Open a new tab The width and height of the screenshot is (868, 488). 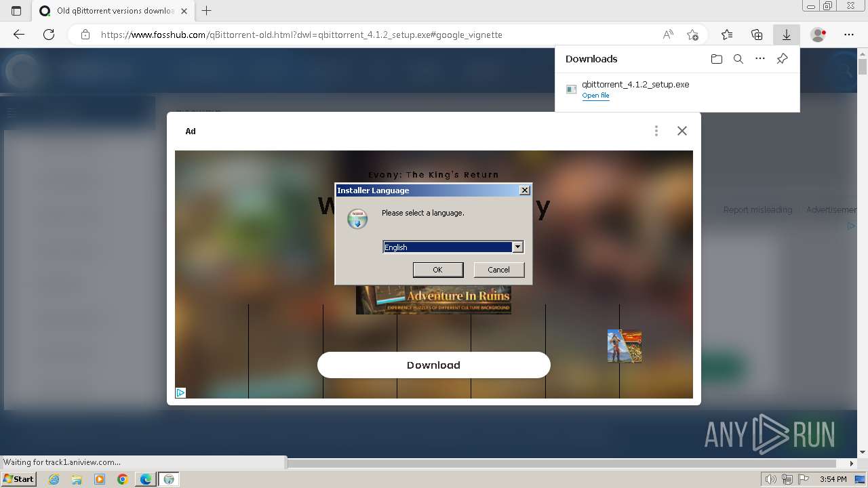207,11
